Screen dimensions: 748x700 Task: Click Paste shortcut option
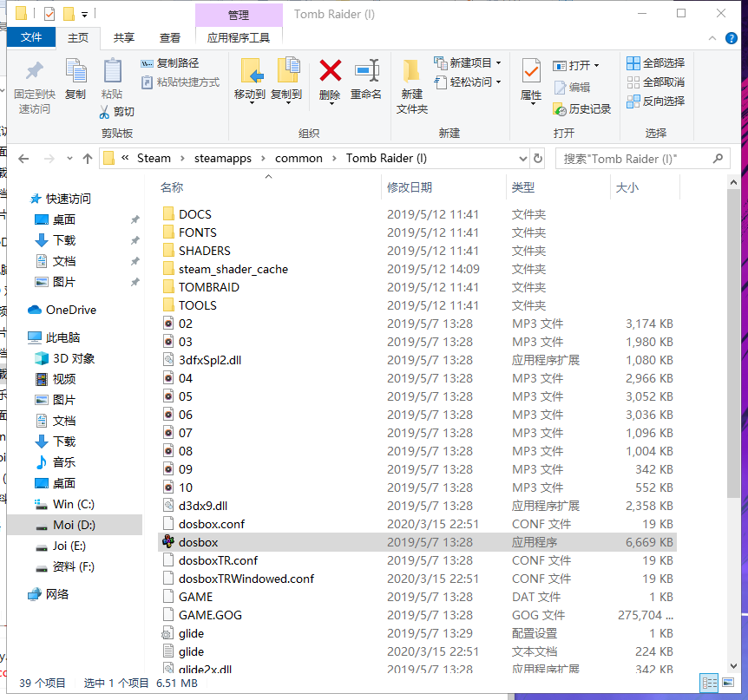click(180, 82)
